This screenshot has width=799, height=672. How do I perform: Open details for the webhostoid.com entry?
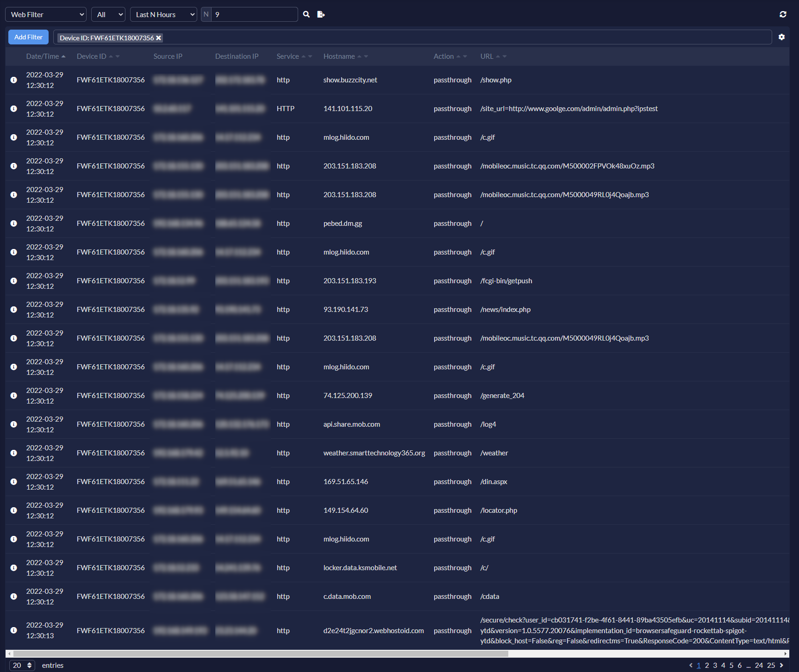click(x=14, y=630)
